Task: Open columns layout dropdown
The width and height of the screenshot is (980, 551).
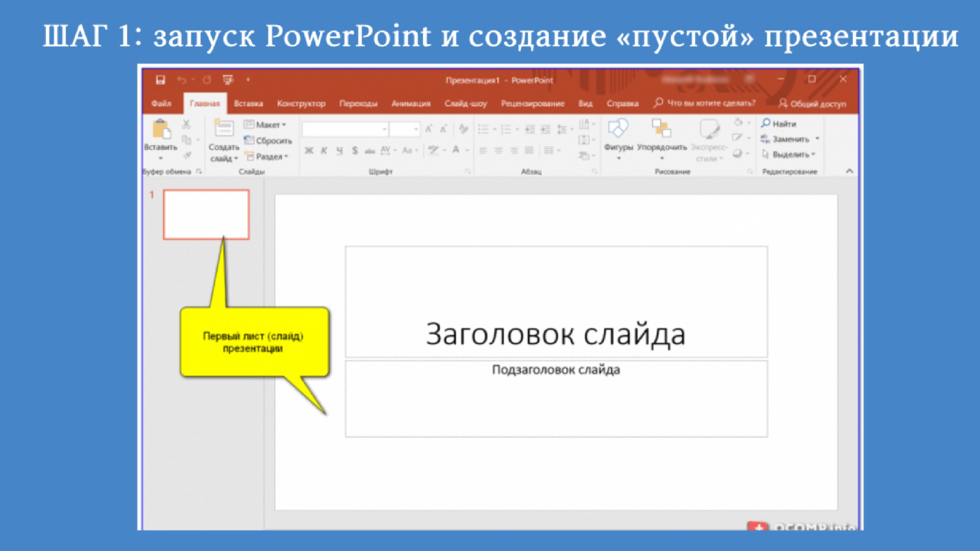Action: pyautogui.click(x=552, y=150)
